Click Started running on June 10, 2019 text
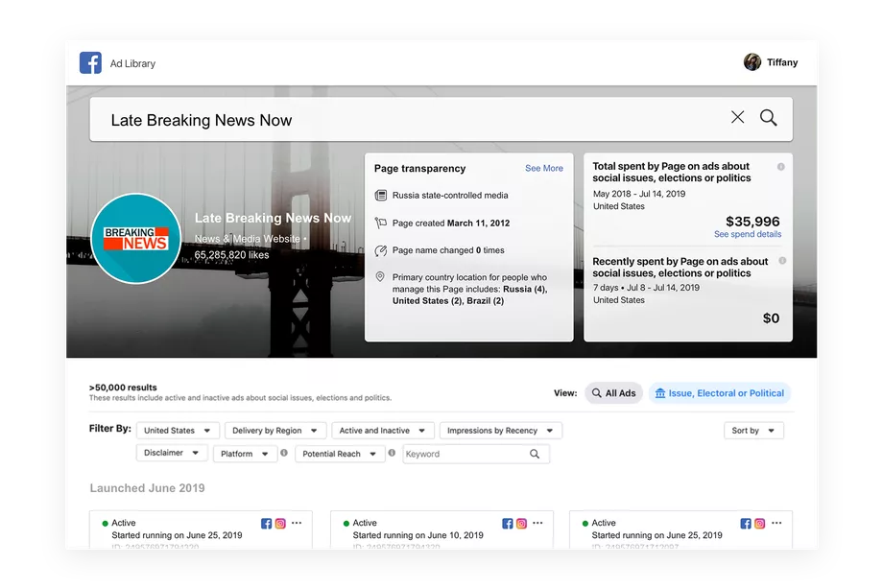The image size is (883, 588). coord(418,535)
